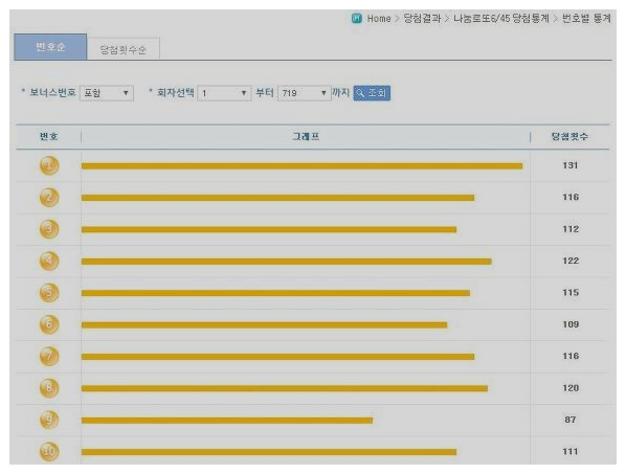This screenshot has width=626, height=474.
Task: Click the 보너스번호 label
Action: tap(53, 93)
